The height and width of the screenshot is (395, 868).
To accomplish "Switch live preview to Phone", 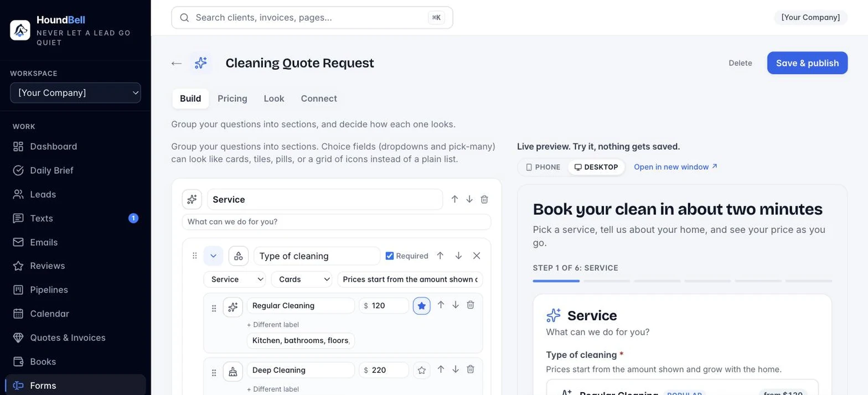I will pyautogui.click(x=543, y=167).
